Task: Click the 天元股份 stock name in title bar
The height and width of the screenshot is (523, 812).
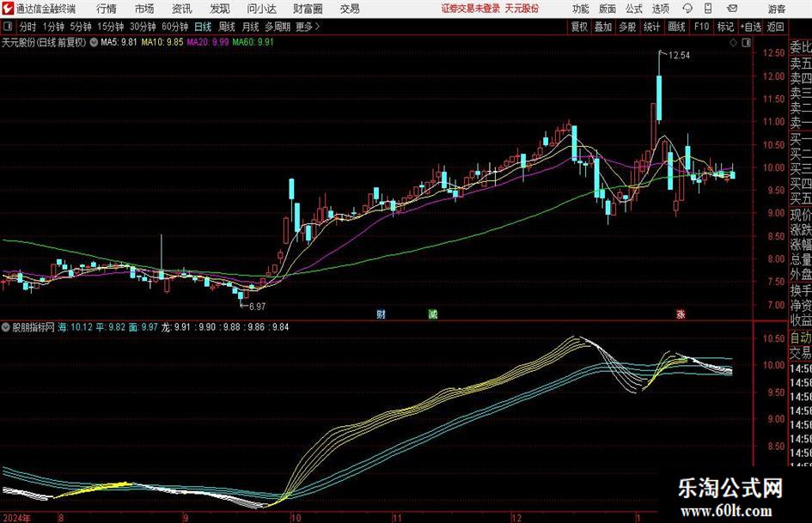Action: click(x=522, y=9)
